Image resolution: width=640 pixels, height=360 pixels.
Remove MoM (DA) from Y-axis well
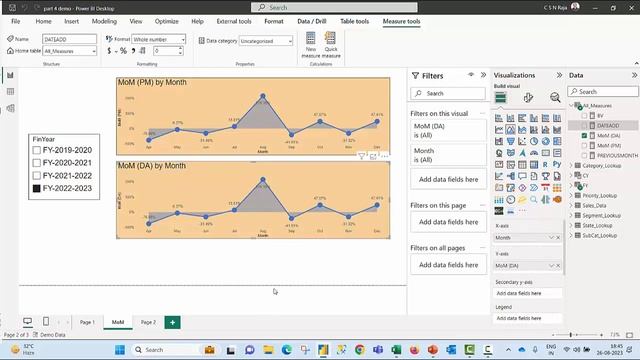558,266
